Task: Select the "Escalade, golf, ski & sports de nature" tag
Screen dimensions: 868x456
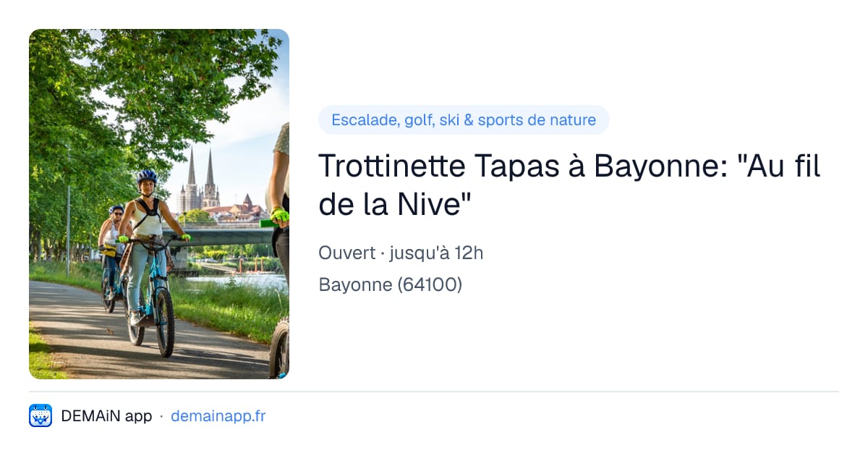Action: 464,120
